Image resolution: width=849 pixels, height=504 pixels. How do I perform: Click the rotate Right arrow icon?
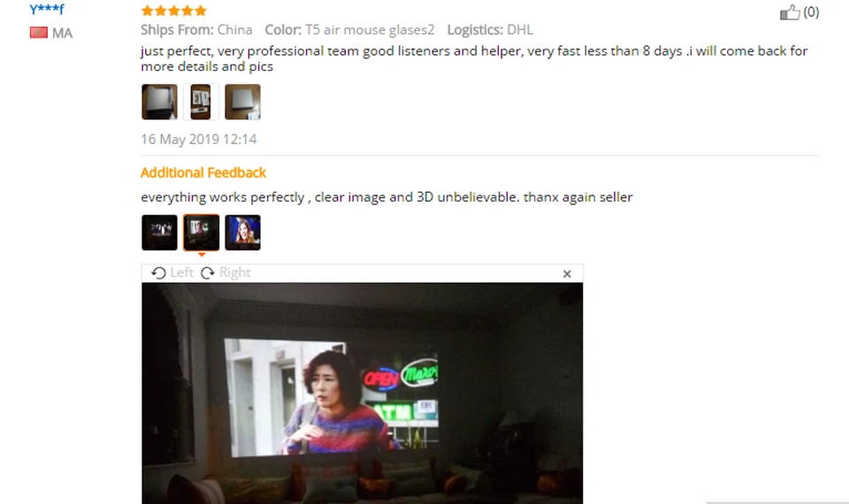pyautogui.click(x=208, y=273)
